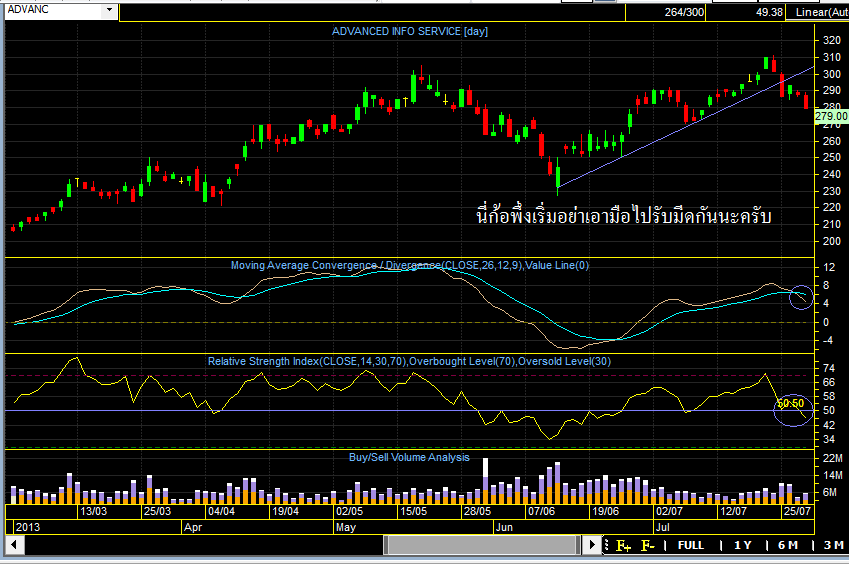This screenshot has height=564, width=849.
Task: Click the May month label
Action: (x=345, y=527)
